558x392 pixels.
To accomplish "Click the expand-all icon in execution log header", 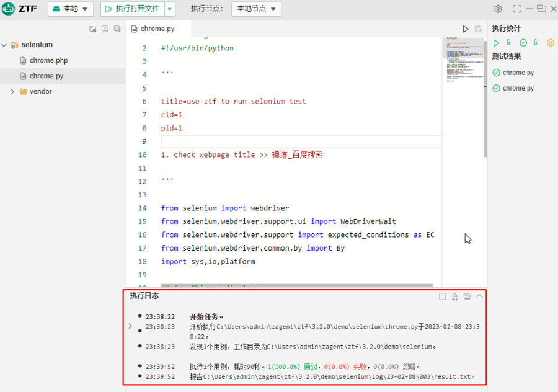I will click(467, 296).
